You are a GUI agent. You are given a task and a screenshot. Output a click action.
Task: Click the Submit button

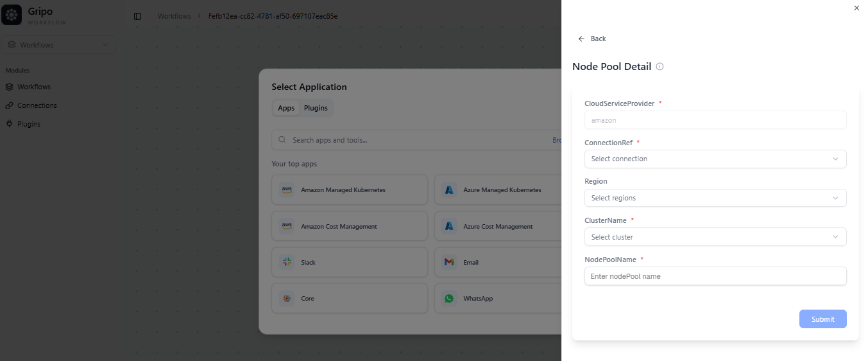(822, 319)
